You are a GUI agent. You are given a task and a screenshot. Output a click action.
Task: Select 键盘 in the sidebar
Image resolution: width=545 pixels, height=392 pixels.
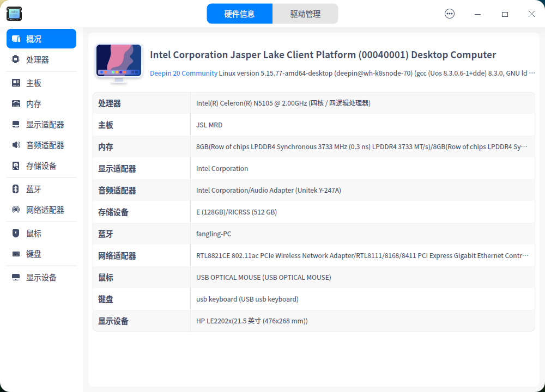click(x=41, y=254)
